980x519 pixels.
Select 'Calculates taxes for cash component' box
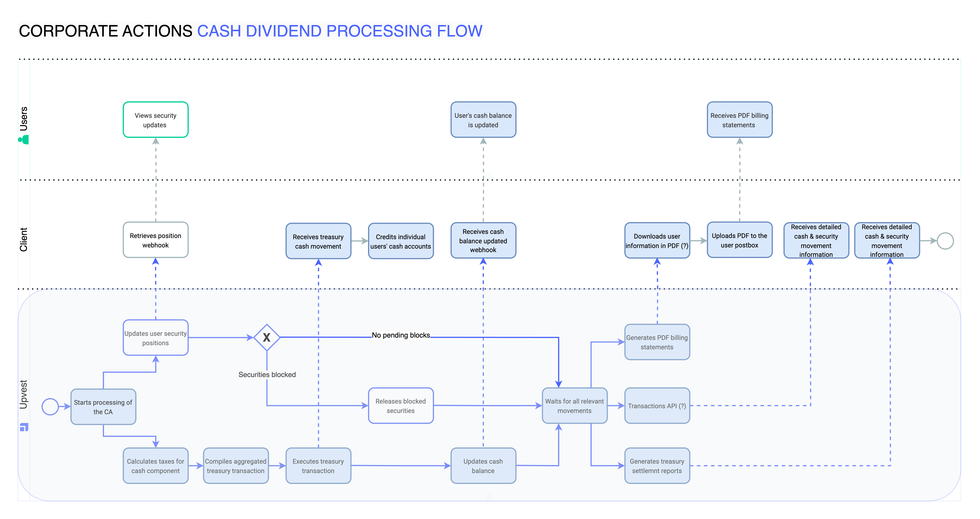coord(156,466)
